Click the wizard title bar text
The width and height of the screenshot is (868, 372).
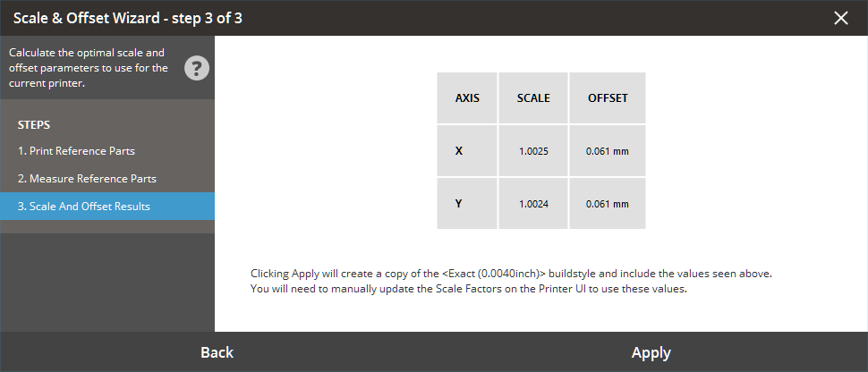(x=127, y=18)
